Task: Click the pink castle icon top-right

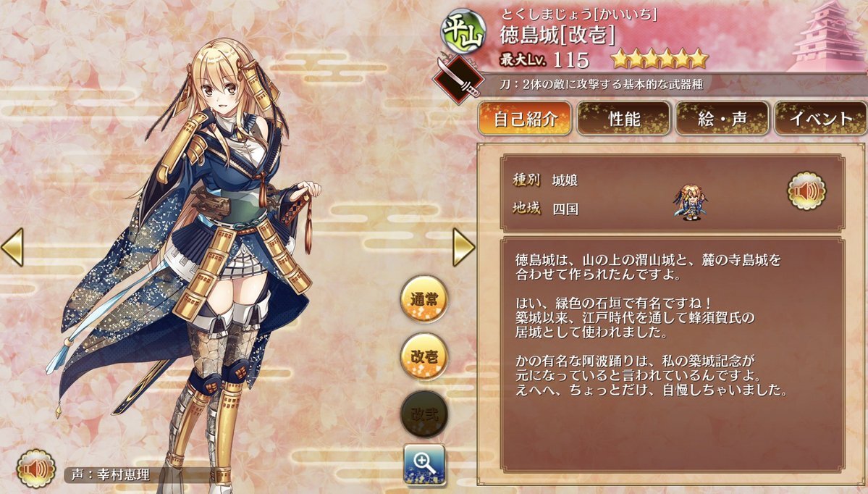Action: [829, 36]
